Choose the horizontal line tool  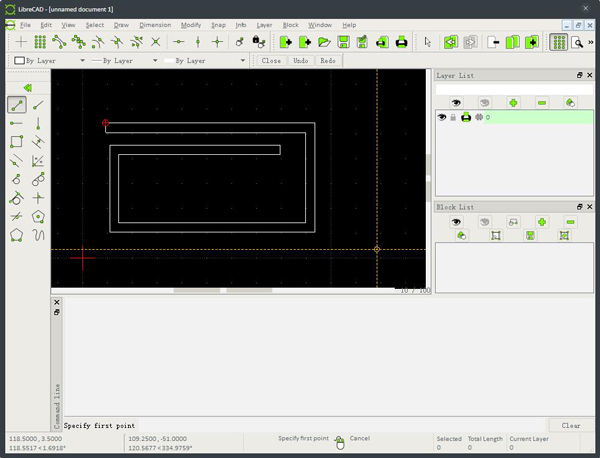point(16,123)
